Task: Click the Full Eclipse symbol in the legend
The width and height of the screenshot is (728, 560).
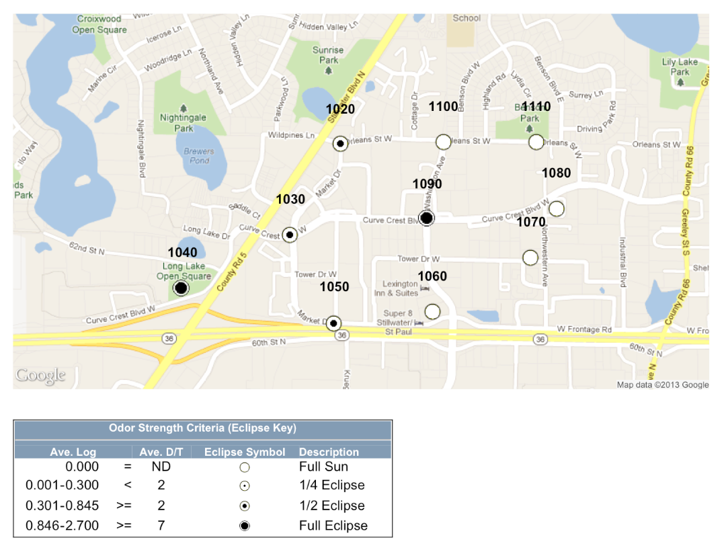Action: [245, 526]
